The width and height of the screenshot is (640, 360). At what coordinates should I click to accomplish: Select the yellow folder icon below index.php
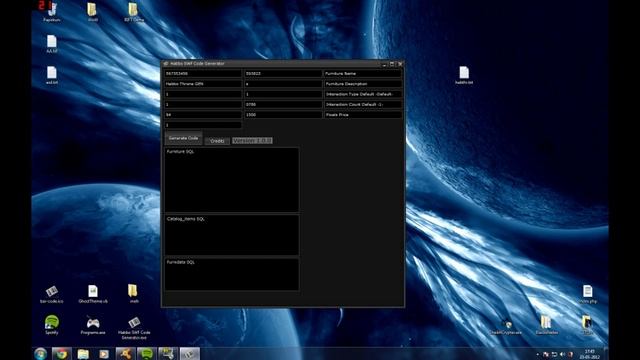pyautogui.click(x=587, y=325)
